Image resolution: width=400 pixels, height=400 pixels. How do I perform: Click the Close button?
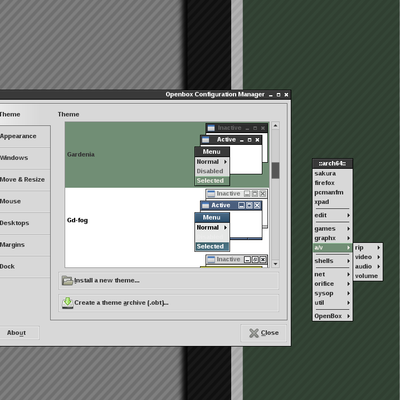pyautogui.click(x=264, y=333)
